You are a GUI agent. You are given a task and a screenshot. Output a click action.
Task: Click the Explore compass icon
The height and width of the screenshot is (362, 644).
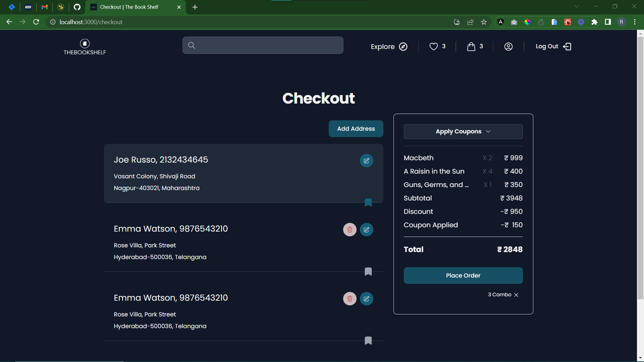pyautogui.click(x=403, y=47)
